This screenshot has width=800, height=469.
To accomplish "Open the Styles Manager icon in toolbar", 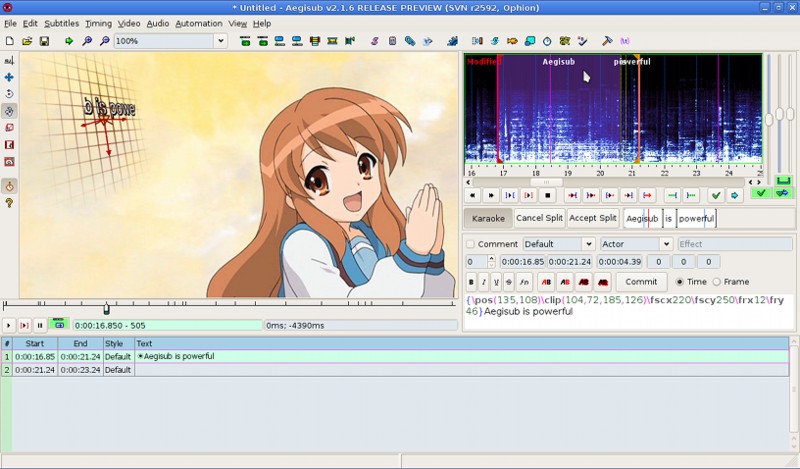I will (374, 41).
